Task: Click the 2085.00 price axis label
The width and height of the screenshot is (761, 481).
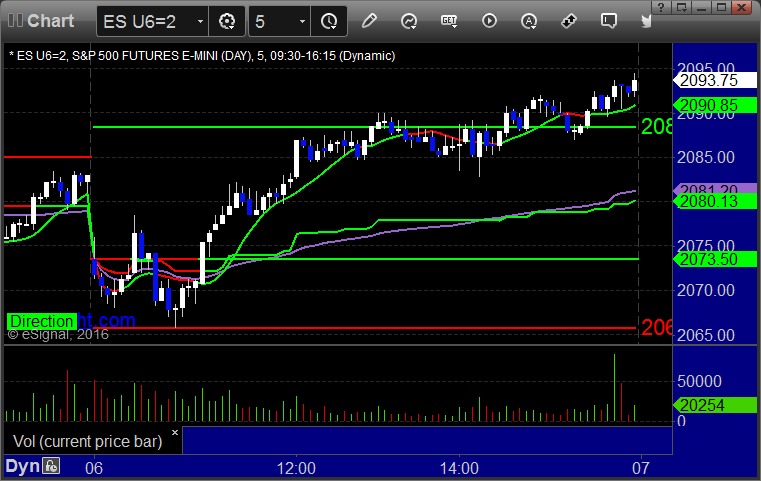Action: [x=706, y=157]
